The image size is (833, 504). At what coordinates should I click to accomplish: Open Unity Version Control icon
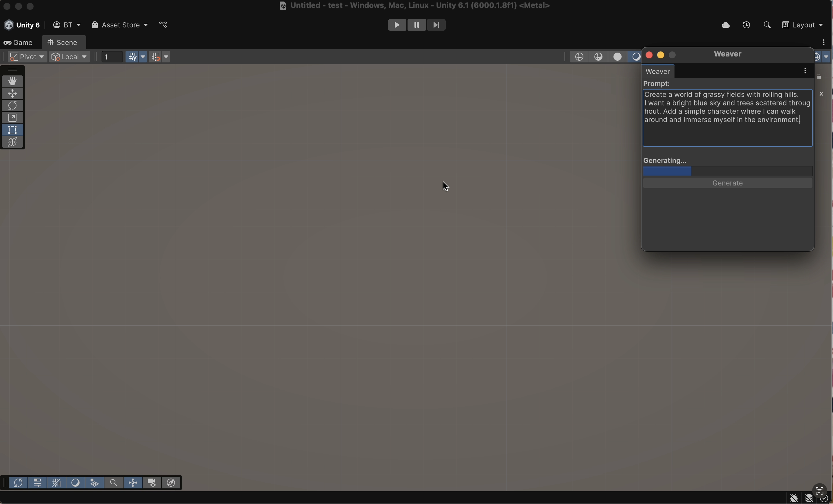pos(163,25)
